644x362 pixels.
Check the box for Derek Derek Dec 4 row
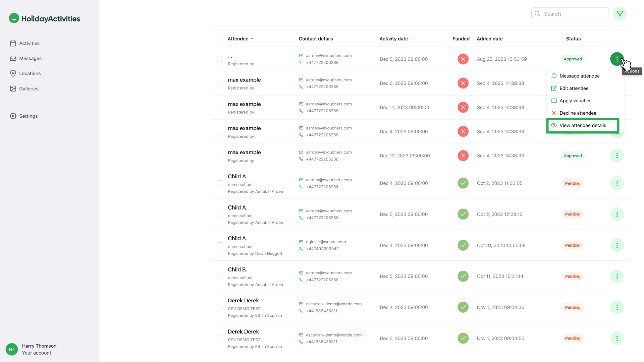[219, 307]
